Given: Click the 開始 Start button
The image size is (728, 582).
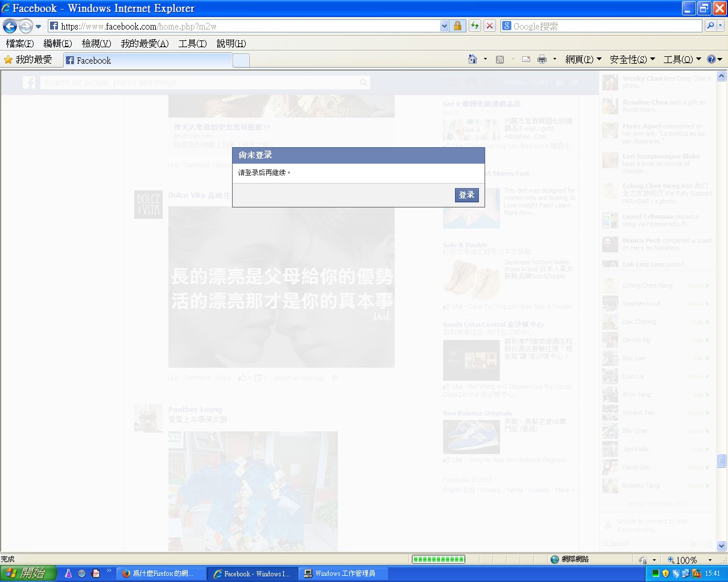Looking at the screenshot, I should pyautogui.click(x=28, y=573).
